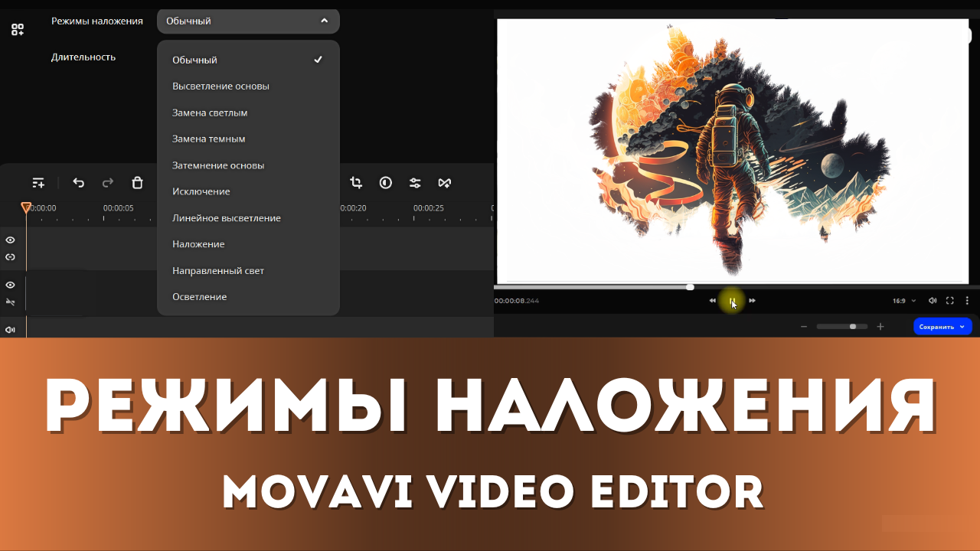Viewport: 980px width, 551px height.
Task: Click the 00:00:25 timeline ruler mark
Action: [x=429, y=208]
